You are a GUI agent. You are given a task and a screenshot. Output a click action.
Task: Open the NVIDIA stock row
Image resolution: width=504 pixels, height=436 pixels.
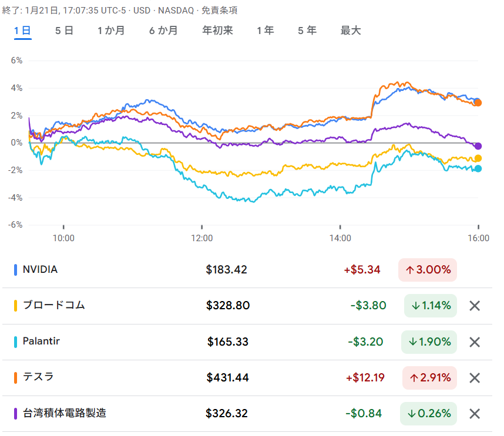[247, 270]
